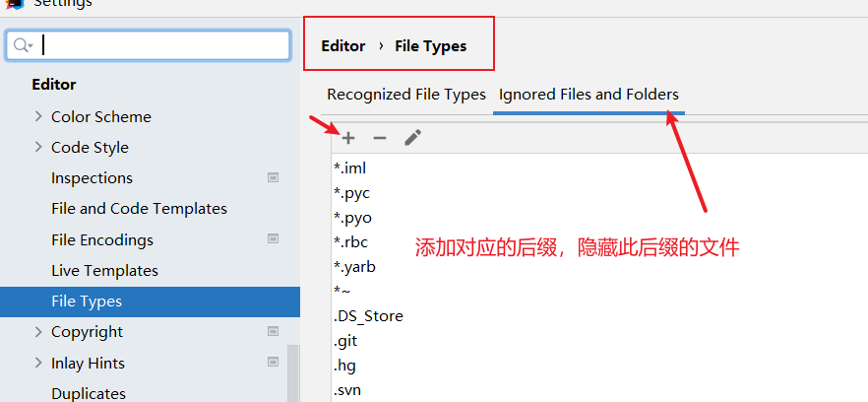The width and height of the screenshot is (868, 402).
Task: Click the Copyright project-level settings icon
Action: pyautogui.click(x=274, y=332)
